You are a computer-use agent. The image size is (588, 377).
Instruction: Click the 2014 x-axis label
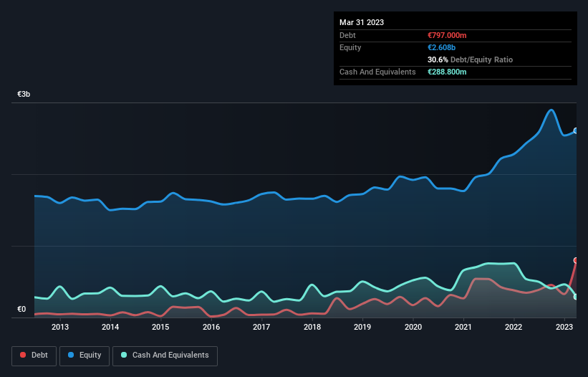coord(110,327)
